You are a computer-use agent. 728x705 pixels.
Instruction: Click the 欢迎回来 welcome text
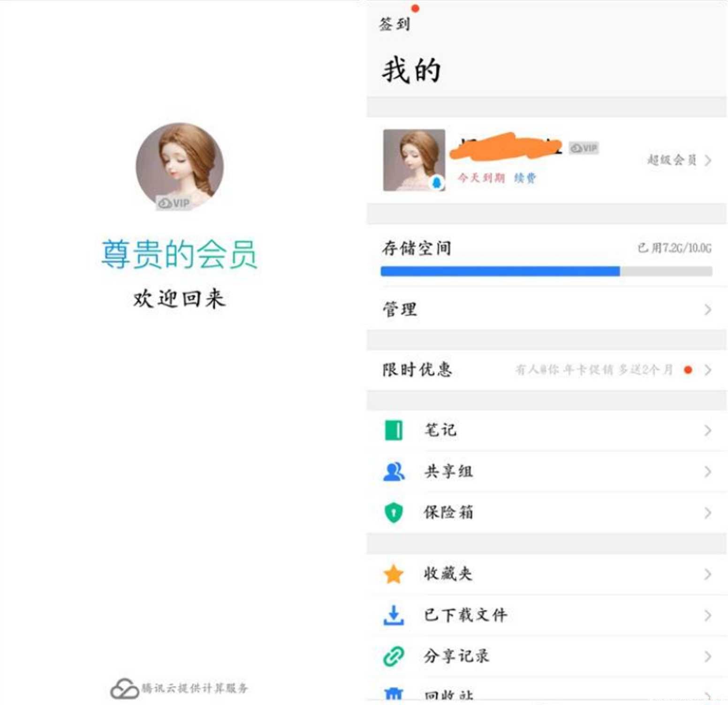[180, 299]
